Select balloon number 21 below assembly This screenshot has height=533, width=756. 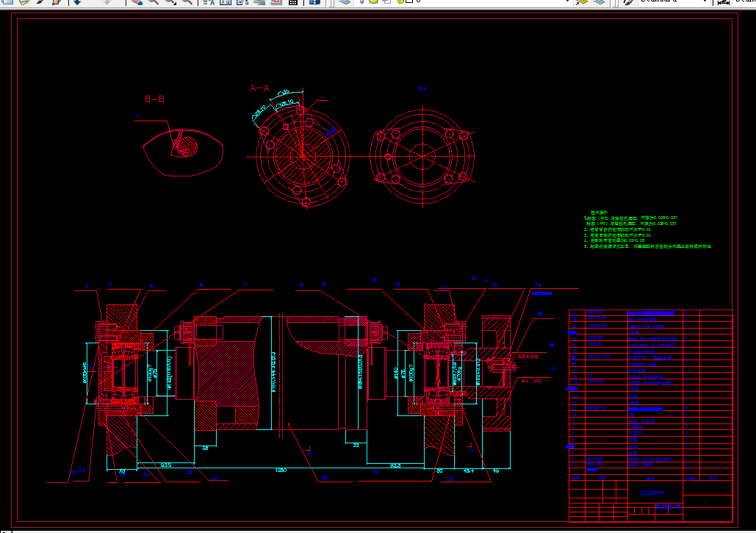tap(215, 478)
